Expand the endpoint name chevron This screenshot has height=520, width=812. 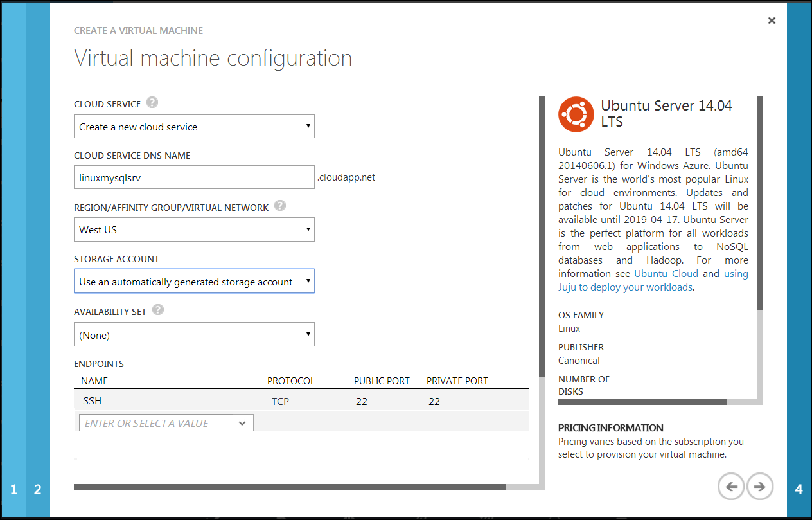tap(243, 423)
